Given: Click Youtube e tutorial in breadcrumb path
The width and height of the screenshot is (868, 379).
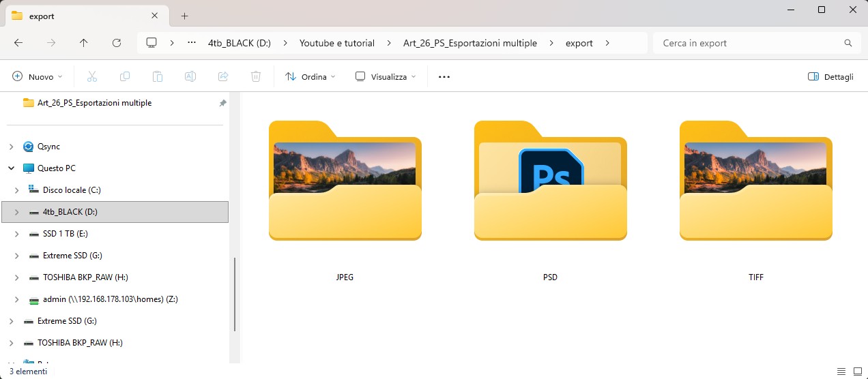Looking at the screenshot, I should coord(337,43).
